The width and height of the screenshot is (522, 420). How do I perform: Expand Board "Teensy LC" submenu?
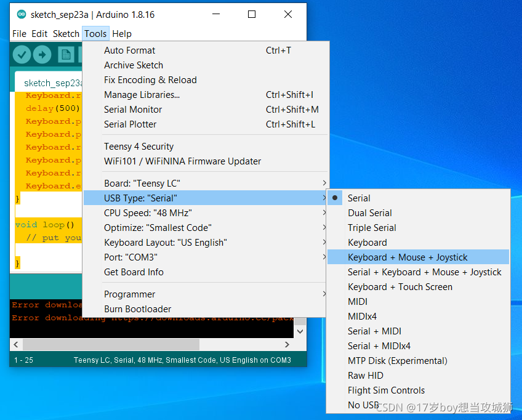click(x=205, y=184)
